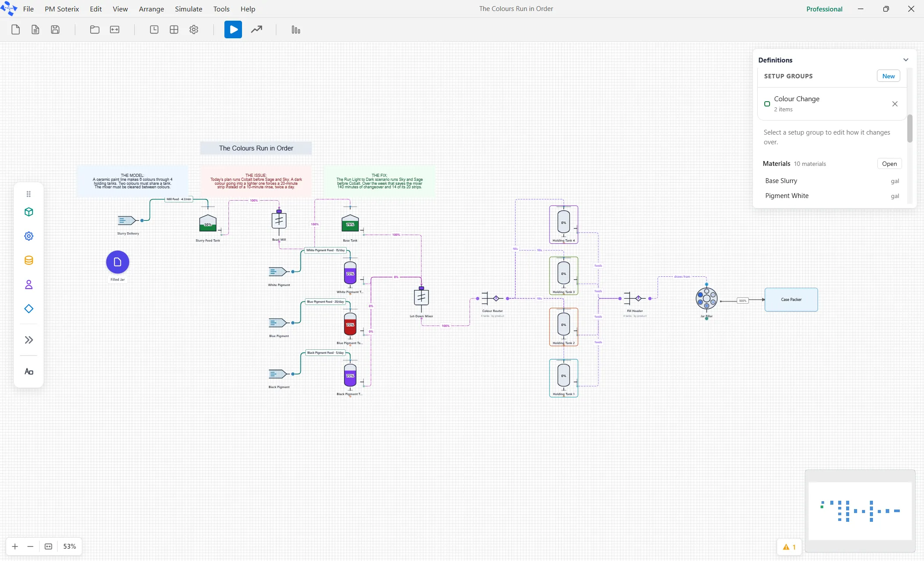Click the grid table toolbar icon
This screenshot has height=561, width=924.
click(174, 29)
